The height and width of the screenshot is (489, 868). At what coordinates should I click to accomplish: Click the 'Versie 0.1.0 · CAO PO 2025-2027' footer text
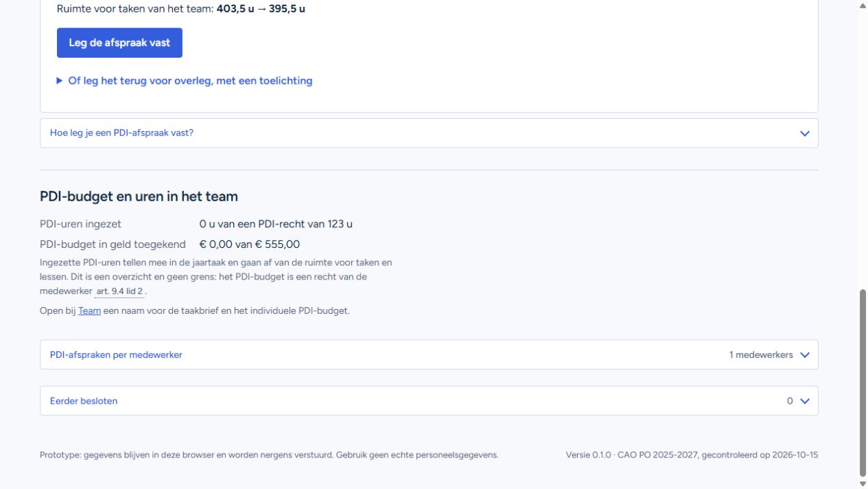pyautogui.click(x=692, y=455)
